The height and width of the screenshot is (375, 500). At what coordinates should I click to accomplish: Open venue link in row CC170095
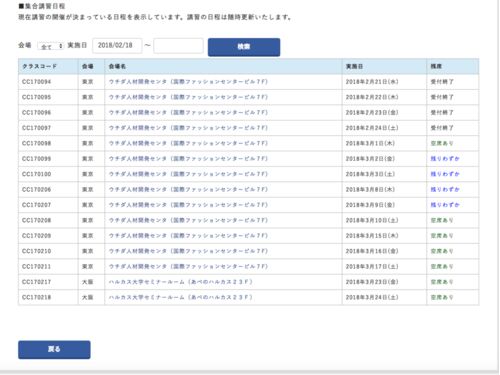(188, 97)
